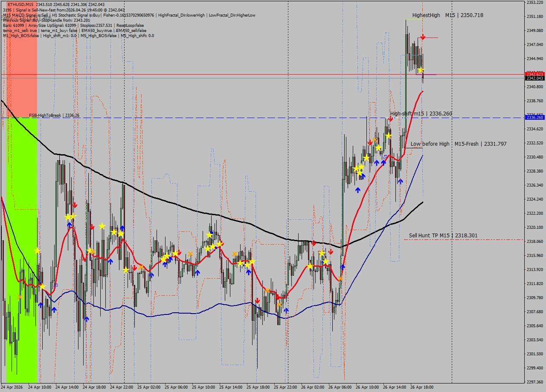This screenshot has height=392, width=546.
Task: Click the blue 2336.260 price tag on the axis
Action: 534,118
